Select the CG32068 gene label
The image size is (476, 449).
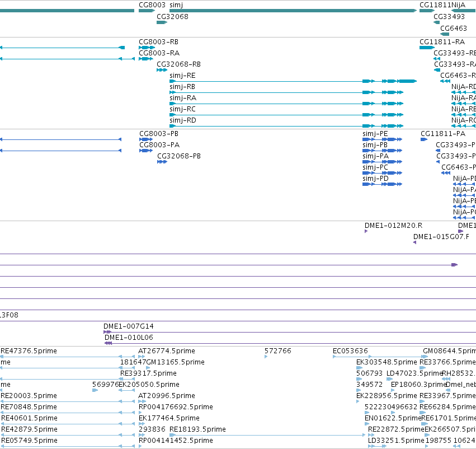coord(172,16)
